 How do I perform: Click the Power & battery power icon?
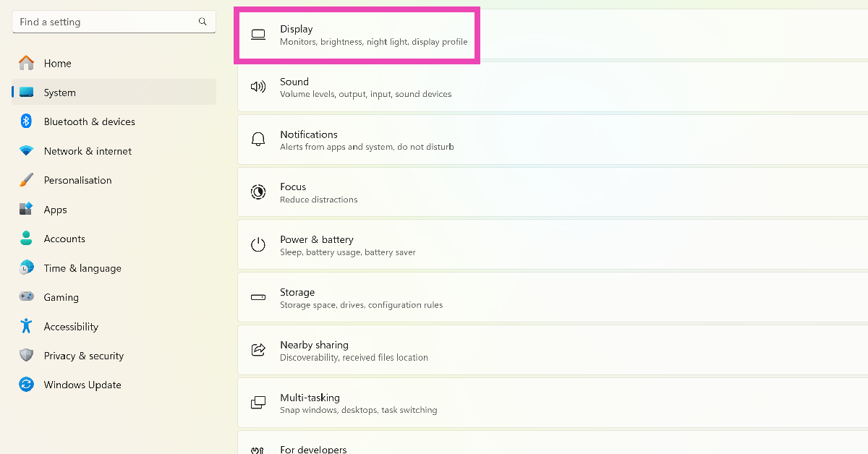coord(258,245)
